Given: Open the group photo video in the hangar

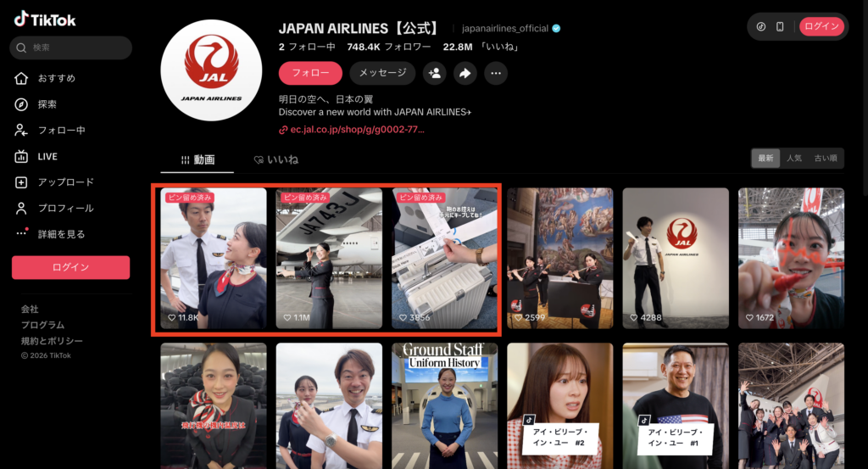Looking at the screenshot, I should [x=791, y=406].
